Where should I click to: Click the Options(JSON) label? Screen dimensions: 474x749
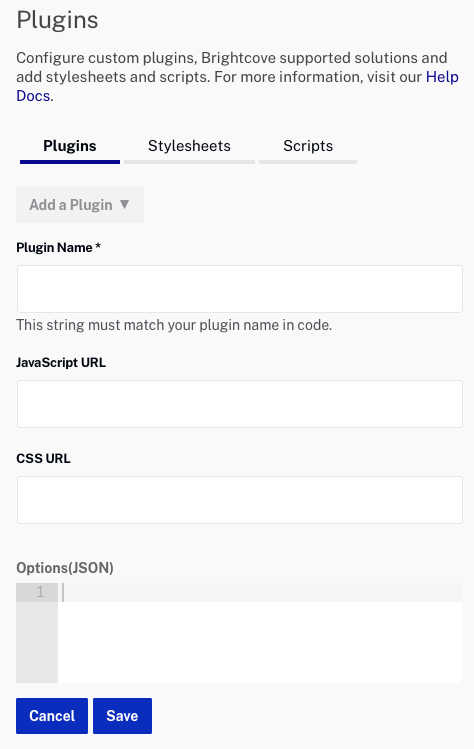[65, 568]
